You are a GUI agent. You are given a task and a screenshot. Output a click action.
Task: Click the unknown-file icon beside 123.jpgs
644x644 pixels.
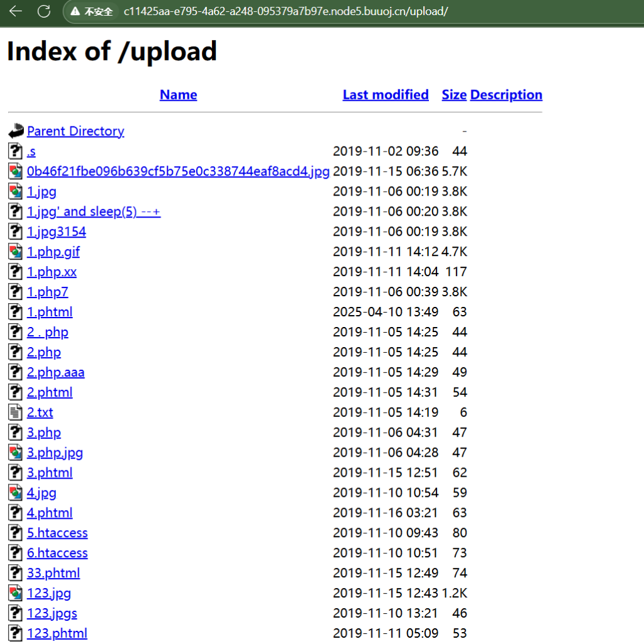coord(16,614)
